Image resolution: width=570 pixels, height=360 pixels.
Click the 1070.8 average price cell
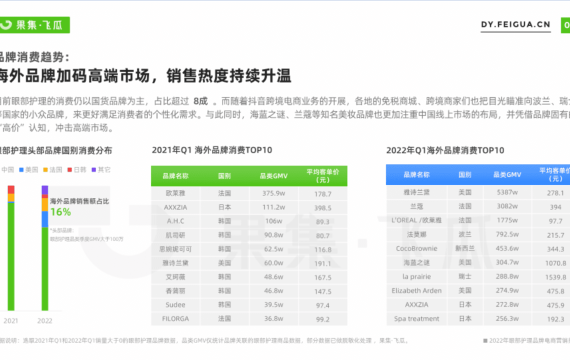tap(555, 263)
